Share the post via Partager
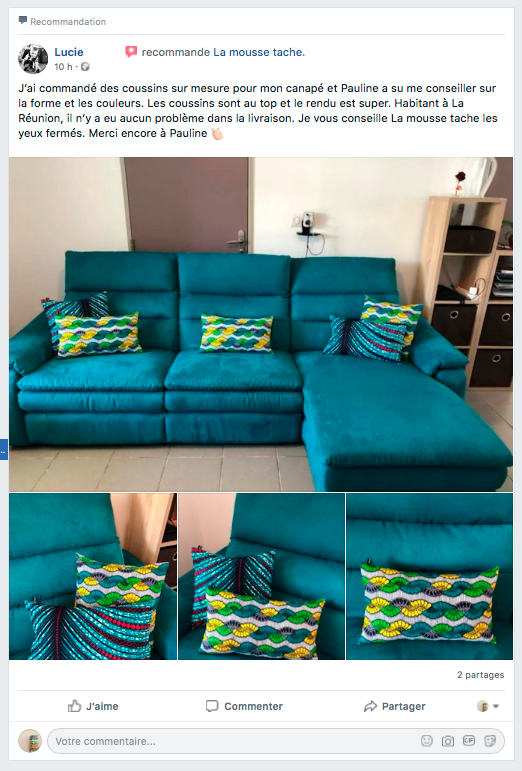The height and width of the screenshot is (771, 522). [395, 706]
